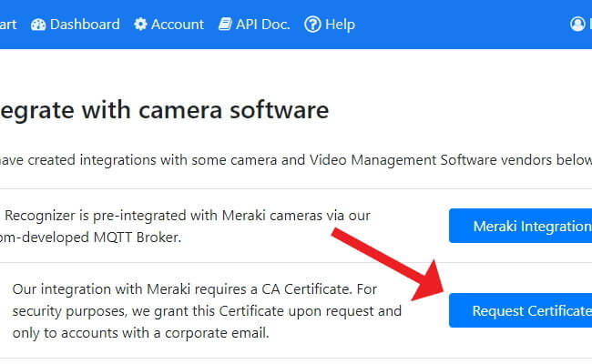Open the user profile avatar icon
The width and height of the screenshot is (592, 364).
577,25
